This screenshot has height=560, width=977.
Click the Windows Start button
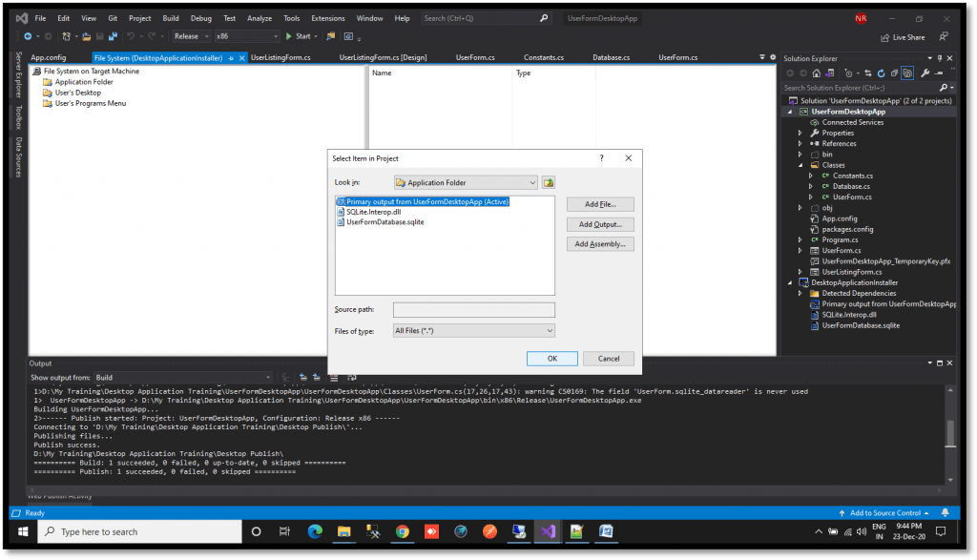[x=23, y=531]
